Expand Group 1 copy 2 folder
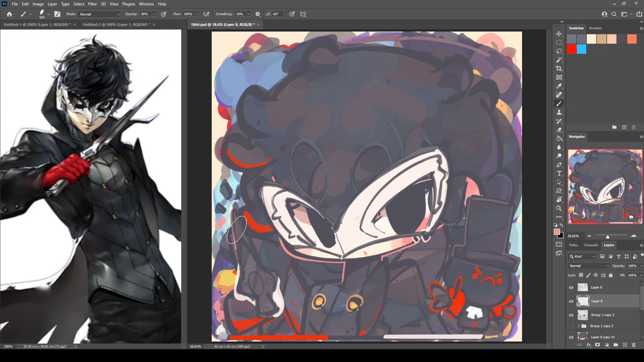 point(579,326)
